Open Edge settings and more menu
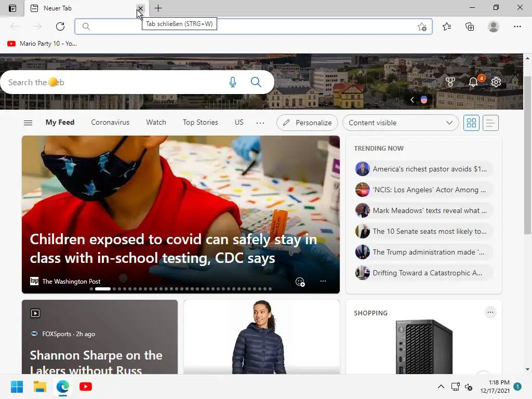Image resolution: width=532 pixels, height=399 pixels. click(517, 26)
